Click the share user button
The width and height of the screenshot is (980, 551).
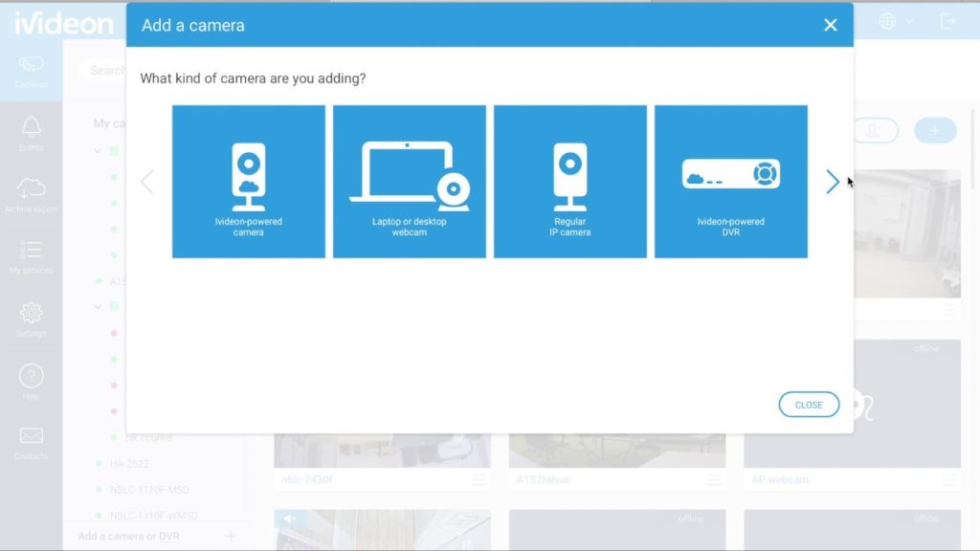(x=875, y=130)
